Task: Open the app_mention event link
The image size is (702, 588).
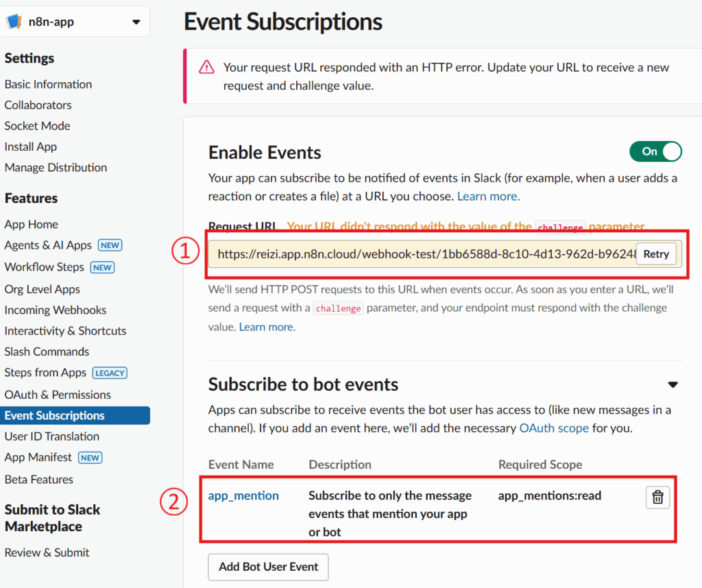Action: 243,495
